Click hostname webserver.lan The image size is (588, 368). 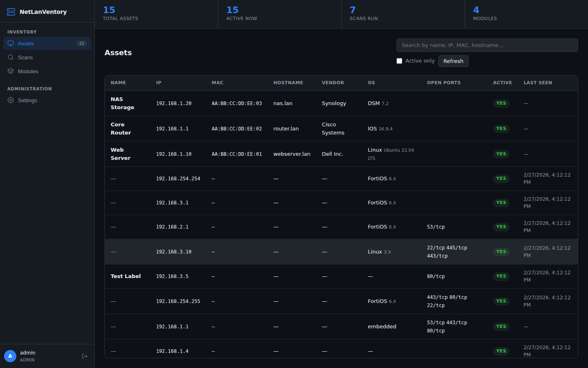(292, 154)
